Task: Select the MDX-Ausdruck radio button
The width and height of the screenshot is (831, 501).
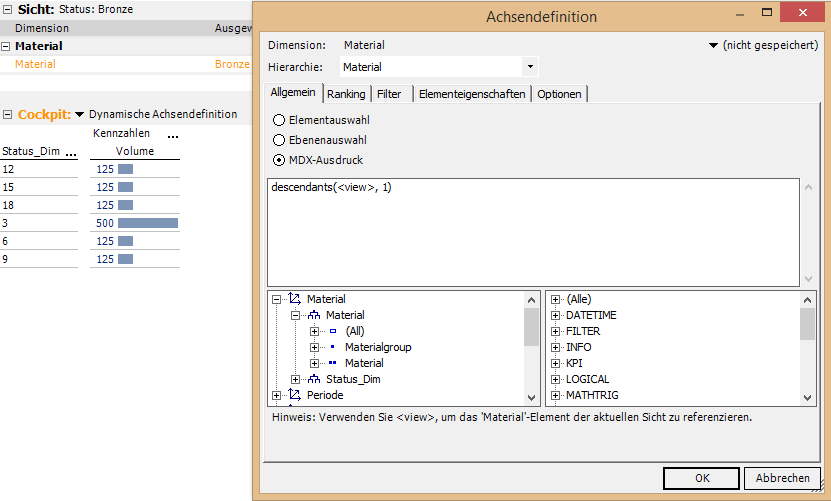Action: click(x=280, y=161)
